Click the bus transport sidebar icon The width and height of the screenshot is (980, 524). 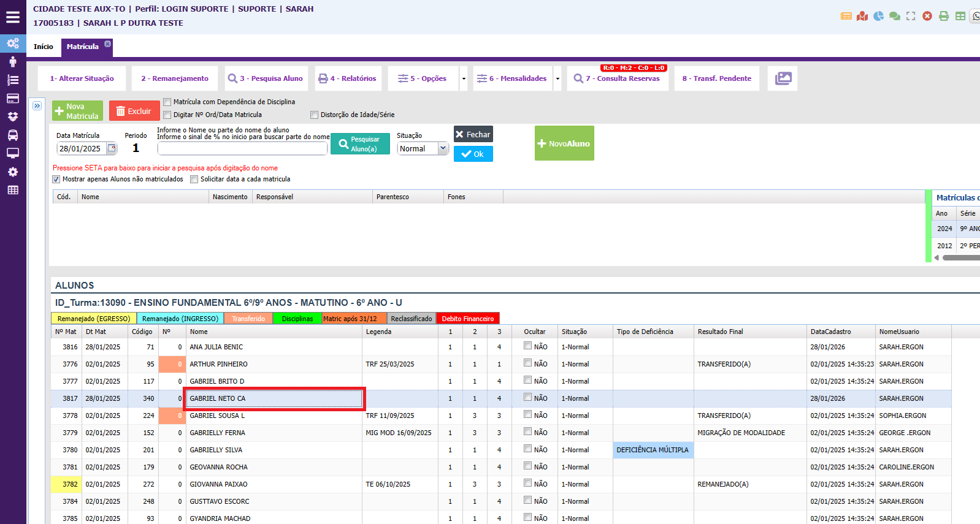coord(13,135)
